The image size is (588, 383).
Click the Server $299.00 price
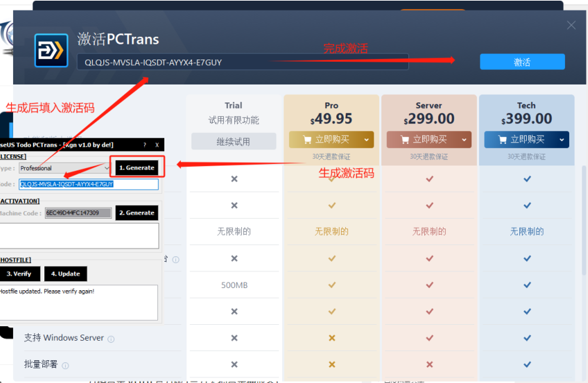429,119
